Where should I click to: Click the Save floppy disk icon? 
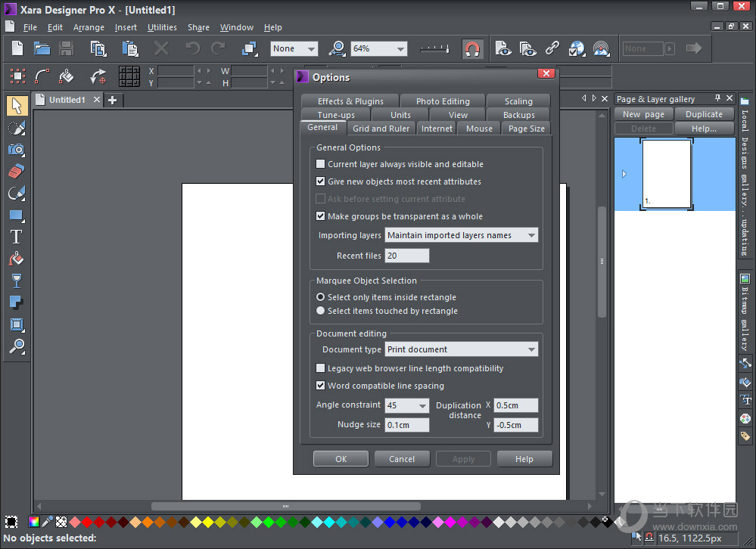click(66, 48)
